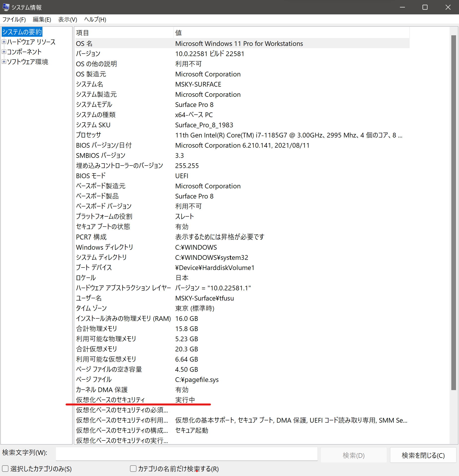
Task: Click the システム名 row label
Action: [89, 84]
